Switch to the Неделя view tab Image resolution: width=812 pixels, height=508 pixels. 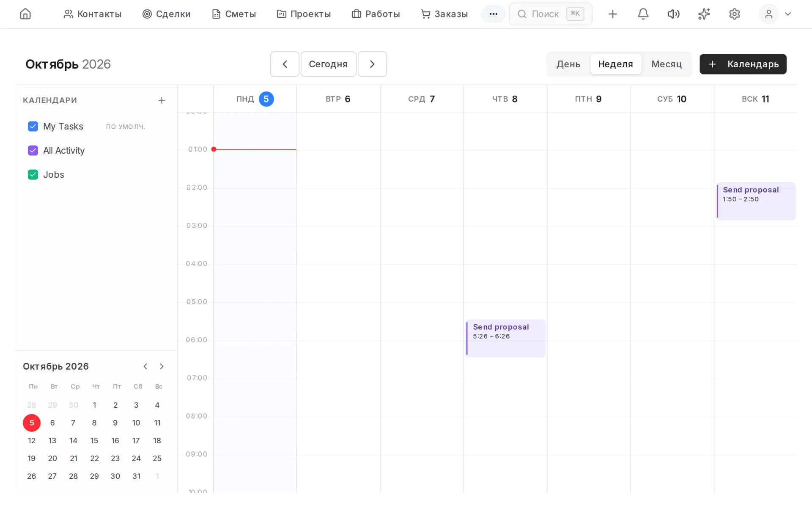[x=615, y=64]
